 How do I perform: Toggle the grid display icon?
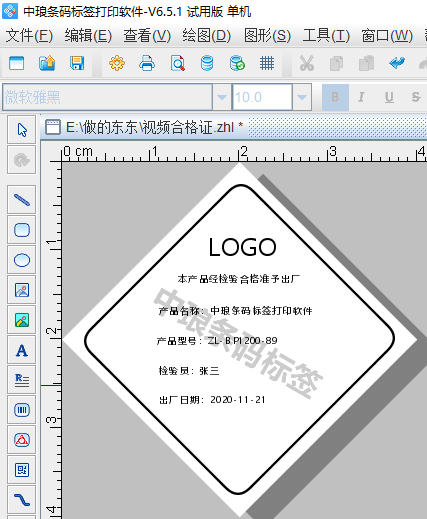[267, 63]
